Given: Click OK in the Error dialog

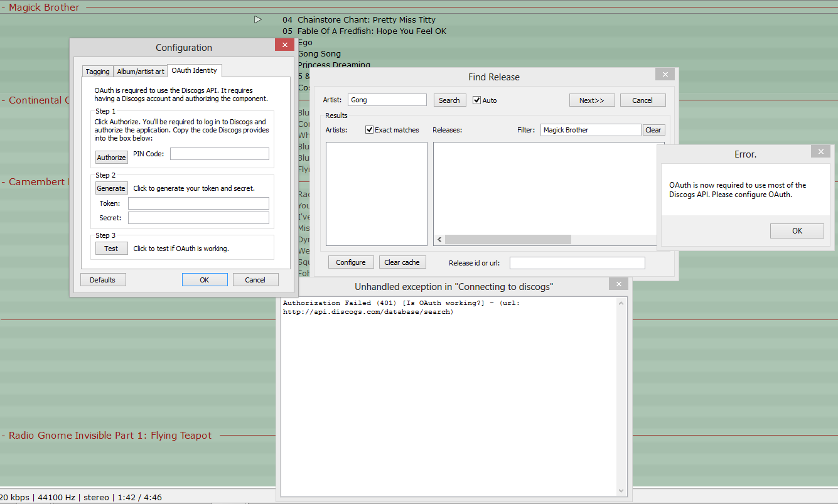Looking at the screenshot, I should click(x=797, y=231).
